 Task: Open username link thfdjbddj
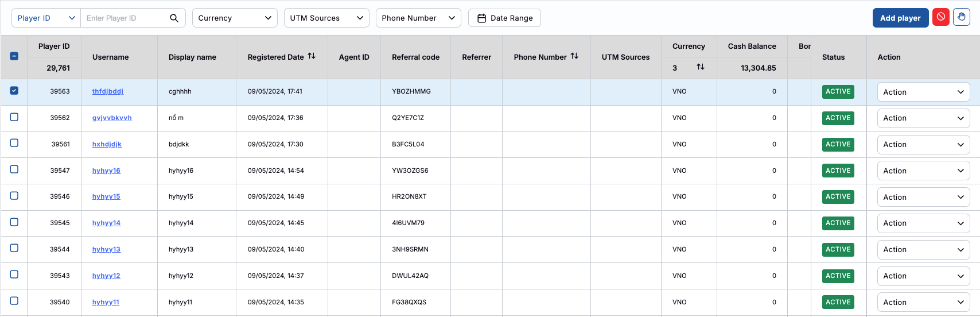108,91
